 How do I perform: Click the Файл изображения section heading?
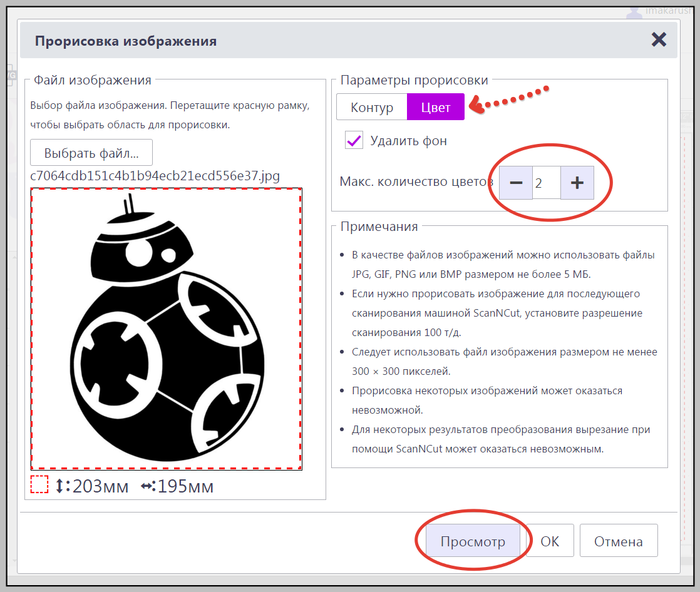point(93,80)
